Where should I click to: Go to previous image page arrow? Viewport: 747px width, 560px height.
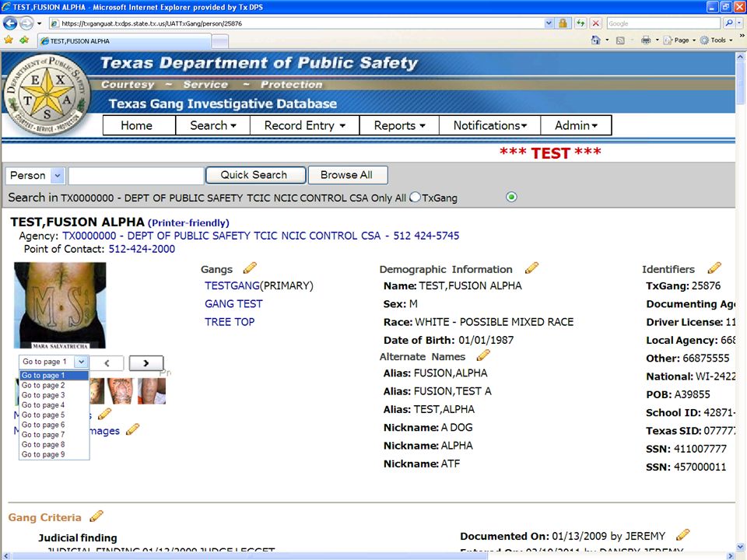pyautogui.click(x=107, y=363)
